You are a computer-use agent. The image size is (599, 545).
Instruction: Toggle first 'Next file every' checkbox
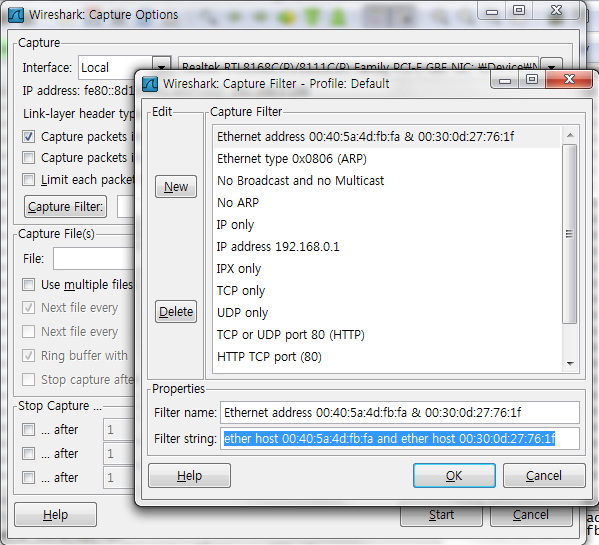coord(29,307)
